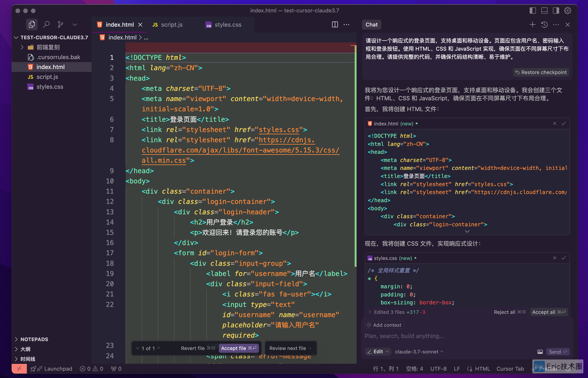The height and width of the screenshot is (378, 588).
Task: Expand the index.html code preview chevron
Action: tap(467, 232)
